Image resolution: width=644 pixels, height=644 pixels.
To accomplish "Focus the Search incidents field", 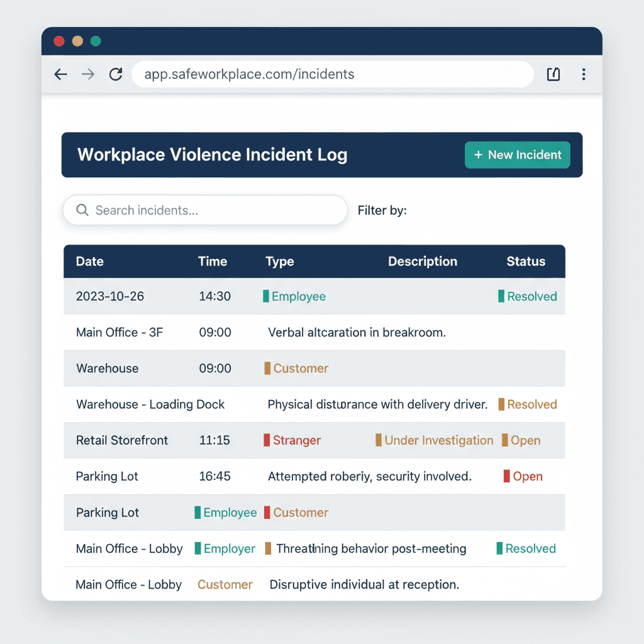I will (x=214, y=210).
